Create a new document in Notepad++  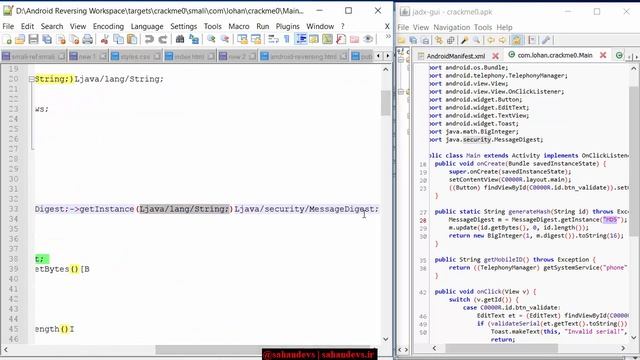click(7, 39)
